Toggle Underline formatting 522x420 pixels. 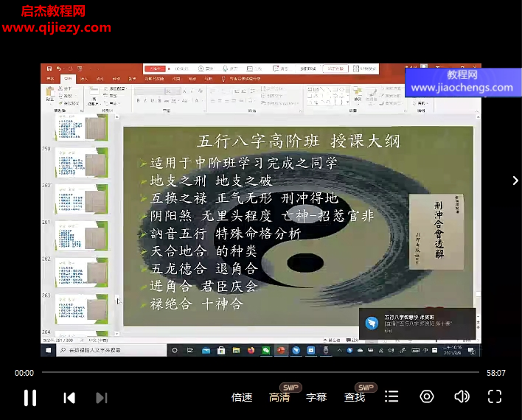[x=152, y=100]
